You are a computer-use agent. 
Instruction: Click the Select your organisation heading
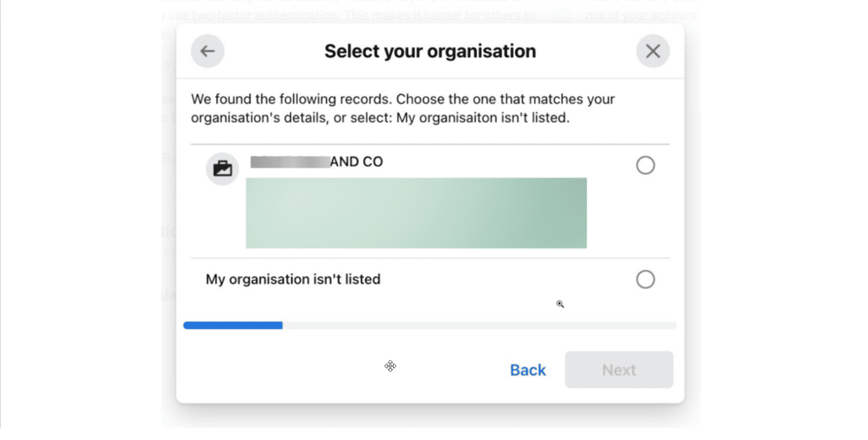click(x=430, y=51)
